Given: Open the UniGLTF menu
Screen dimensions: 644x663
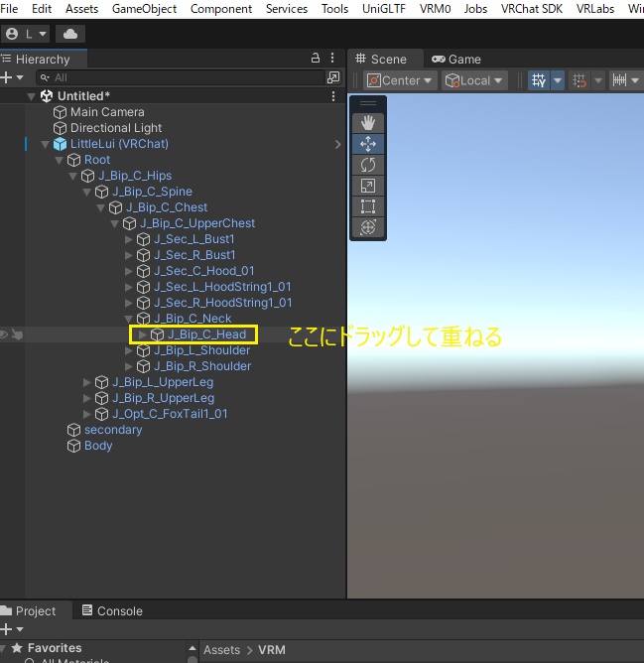Looking at the screenshot, I should 384,9.
